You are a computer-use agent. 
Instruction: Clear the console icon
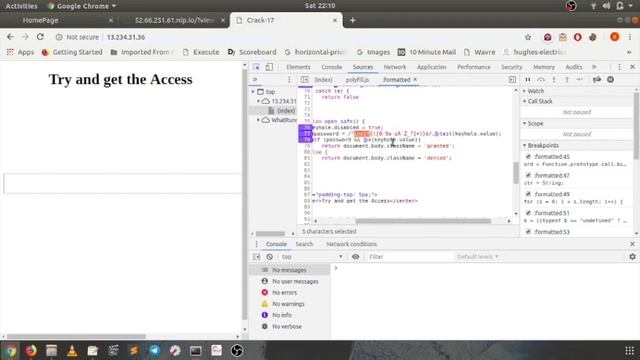click(x=269, y=257)
